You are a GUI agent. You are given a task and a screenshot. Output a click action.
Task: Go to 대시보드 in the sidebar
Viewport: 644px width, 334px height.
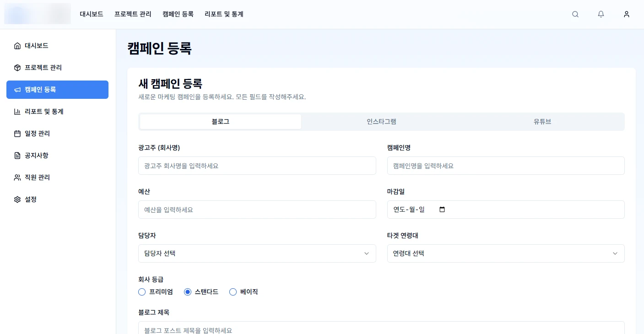pos(57,46)
